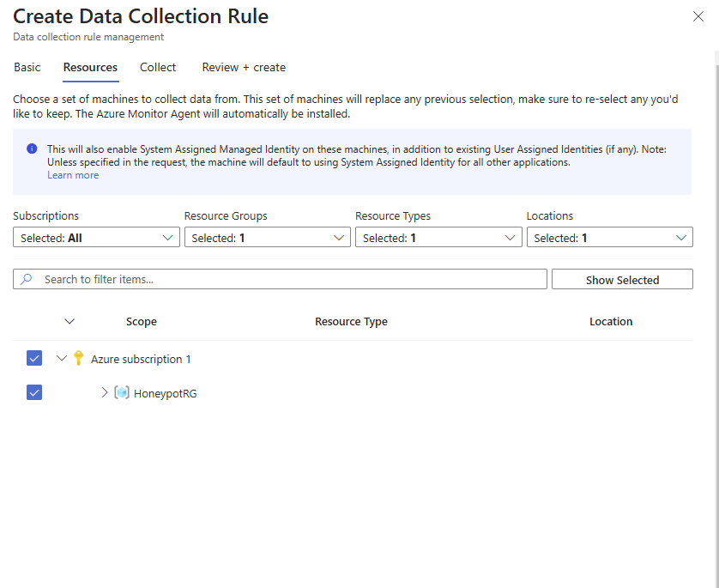Uncheck the Azure subscription 1 checkbox
Image resolution: width=719 pixels, height=588 pixels.
pyautogui.click(x=34, y=358)
